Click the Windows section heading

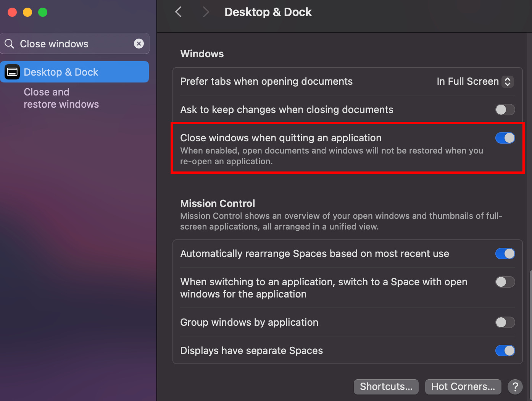coord(202,54)
